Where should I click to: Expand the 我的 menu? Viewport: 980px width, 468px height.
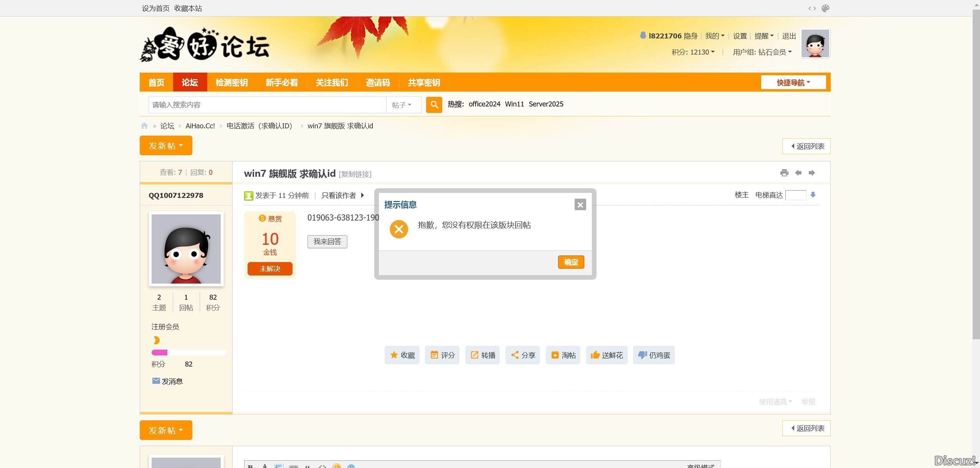click(715, 36)
